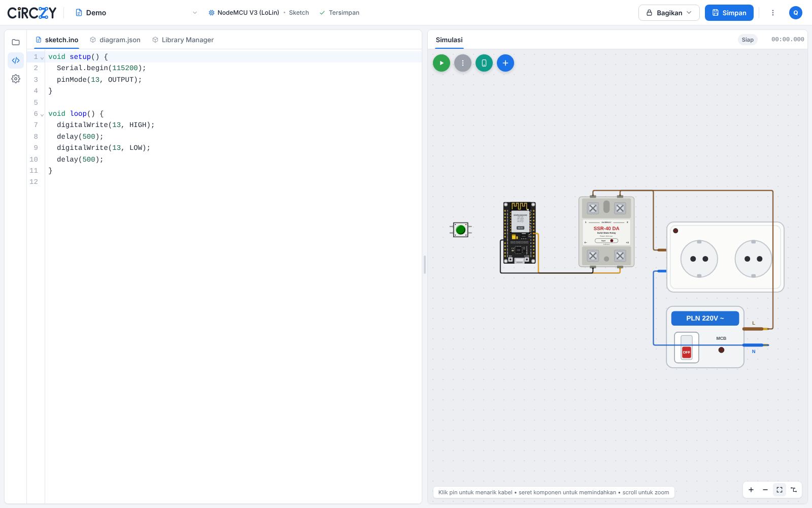
Task: Open simulation options gray dots button
Action: pyautogui.click(x=463, y=63)
